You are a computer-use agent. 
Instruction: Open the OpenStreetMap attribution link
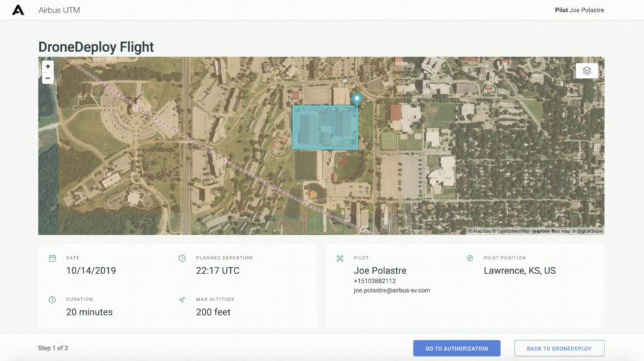pyautogui.click(x=511, y=231)
